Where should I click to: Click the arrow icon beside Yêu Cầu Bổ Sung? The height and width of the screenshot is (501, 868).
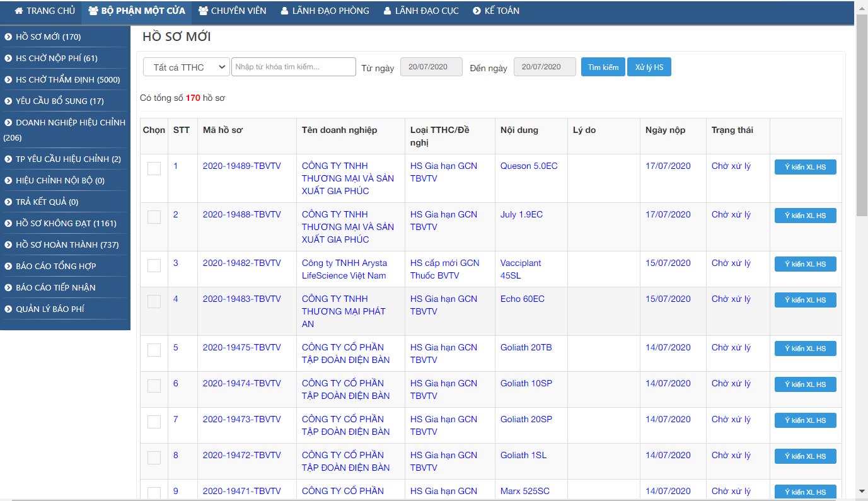pyautogui.click(x=8, y=101)
